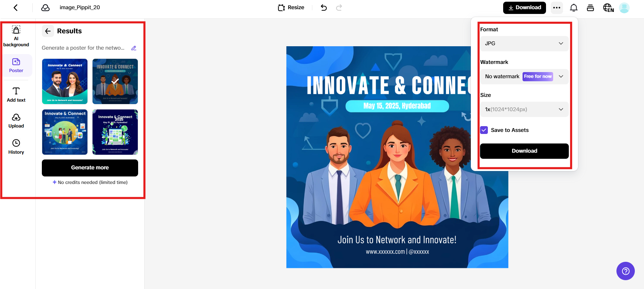Click the Generate more button
The image size is (644, 289).
90,168
